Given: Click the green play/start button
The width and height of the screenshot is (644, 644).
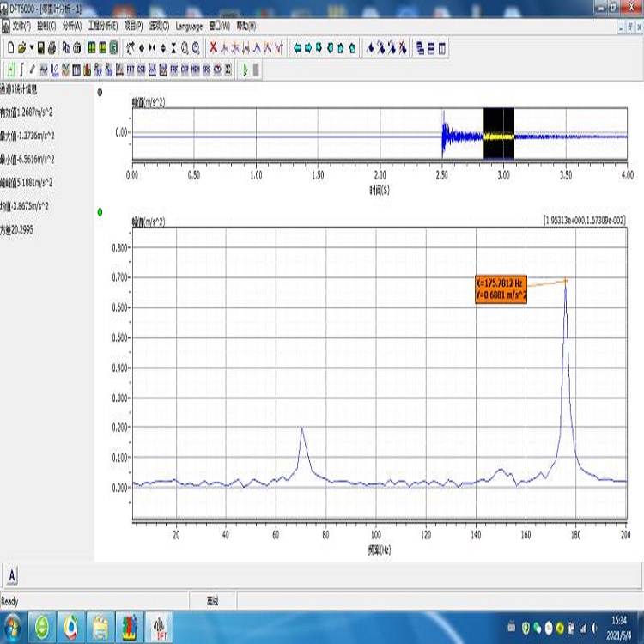Looking at the screenshot, I should click(x=245, y=70).
